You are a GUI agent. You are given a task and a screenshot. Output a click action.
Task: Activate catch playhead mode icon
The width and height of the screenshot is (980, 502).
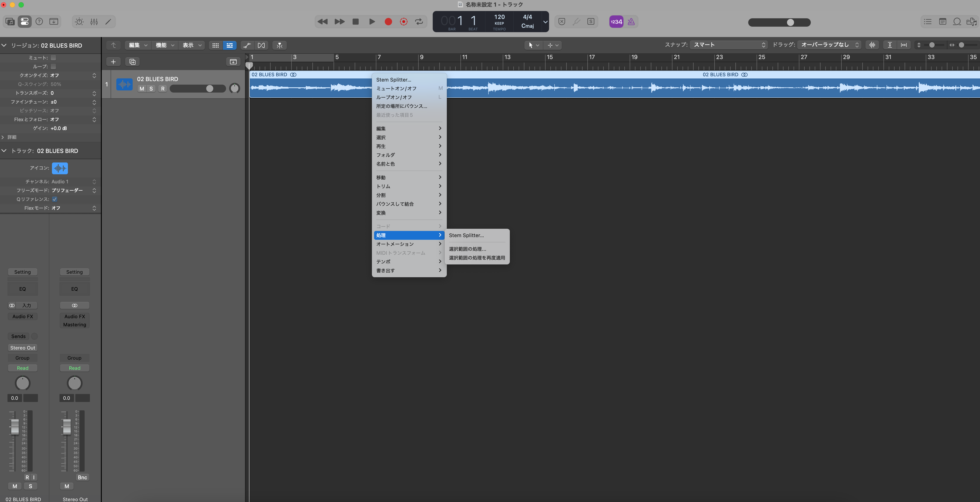click(279, 45)
